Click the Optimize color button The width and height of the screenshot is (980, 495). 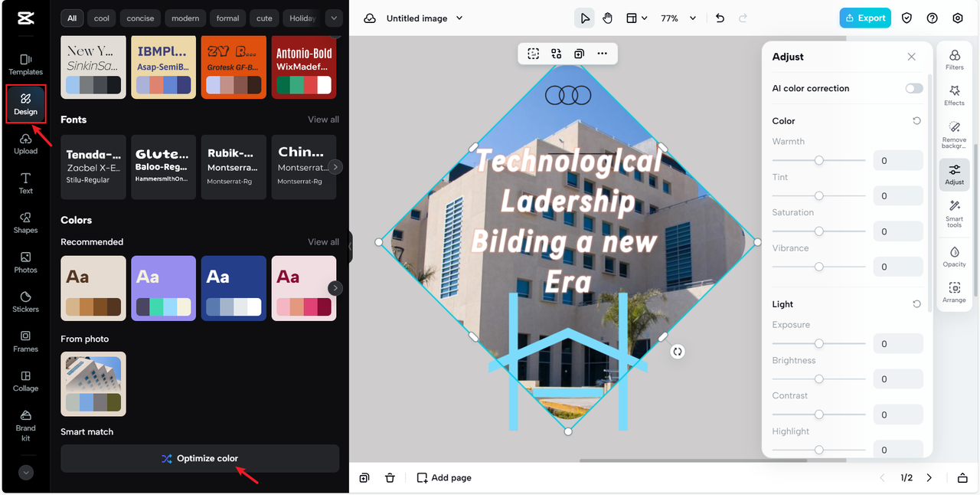(x=200, y=458)
